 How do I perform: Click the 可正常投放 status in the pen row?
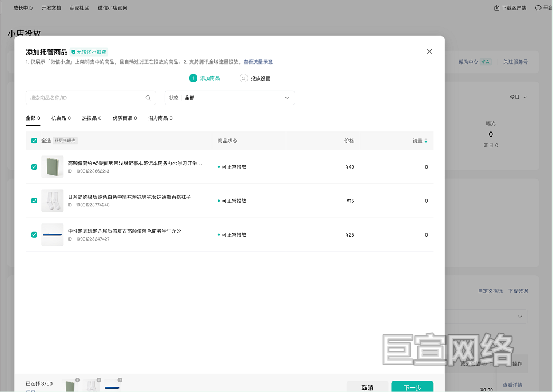(x=232, y=235)
